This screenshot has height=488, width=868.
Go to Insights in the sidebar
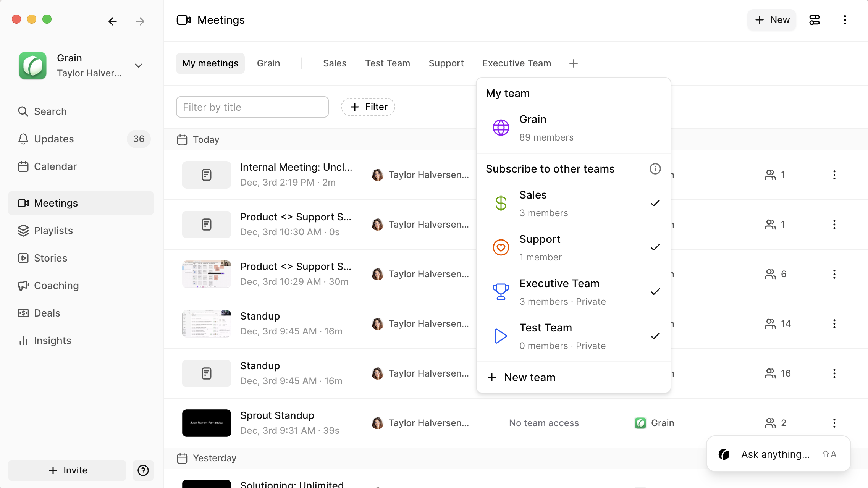52,341
